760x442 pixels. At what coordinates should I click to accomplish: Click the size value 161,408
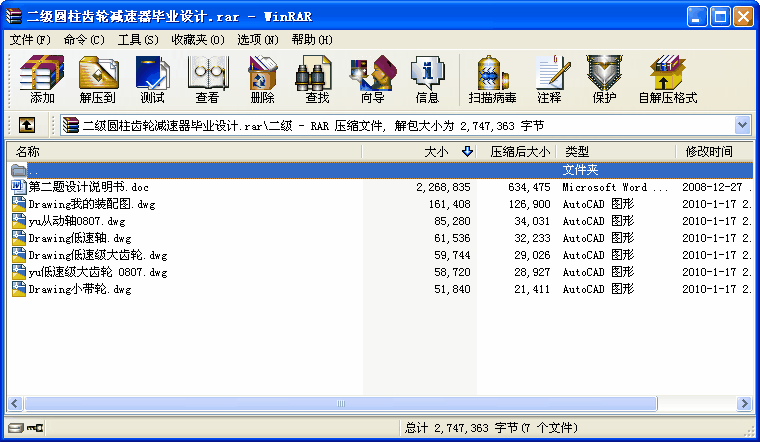pyautogui.click(x=449, y=204)
